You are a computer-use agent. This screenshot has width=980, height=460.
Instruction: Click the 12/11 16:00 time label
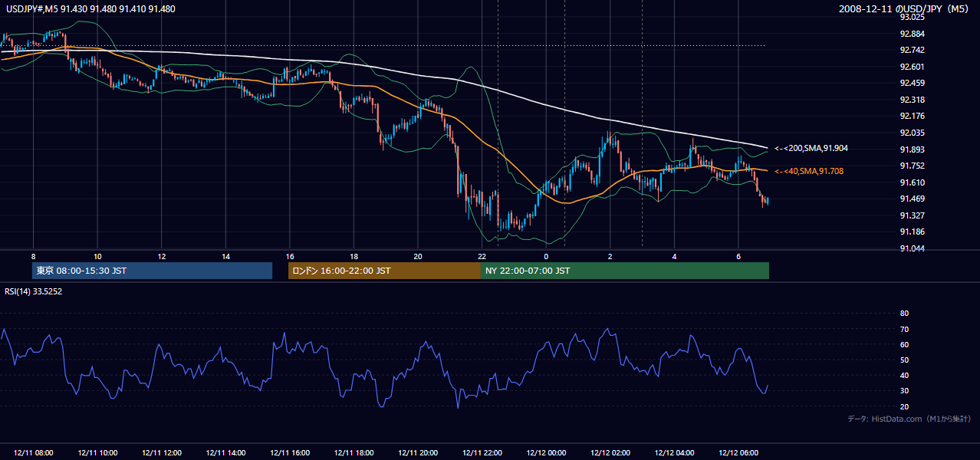[x=290, y=452]
